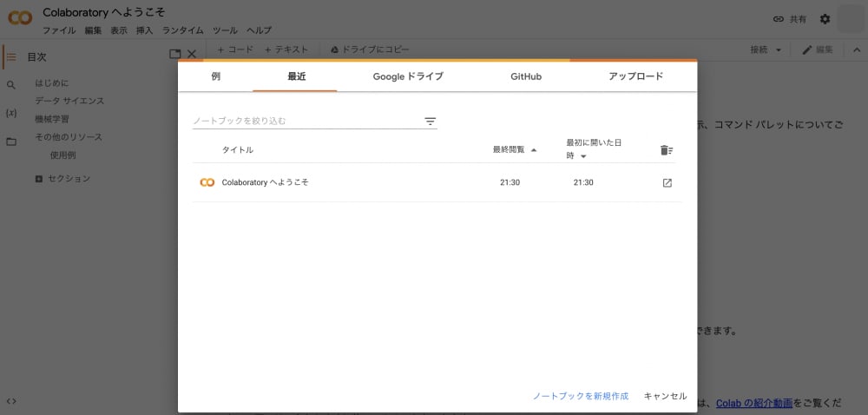Click the + コード toolbar button

[x=234, y=49]
